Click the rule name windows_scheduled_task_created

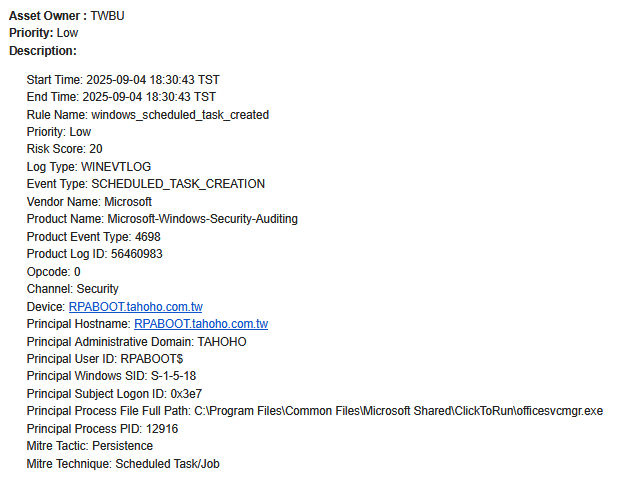(182, 115)
